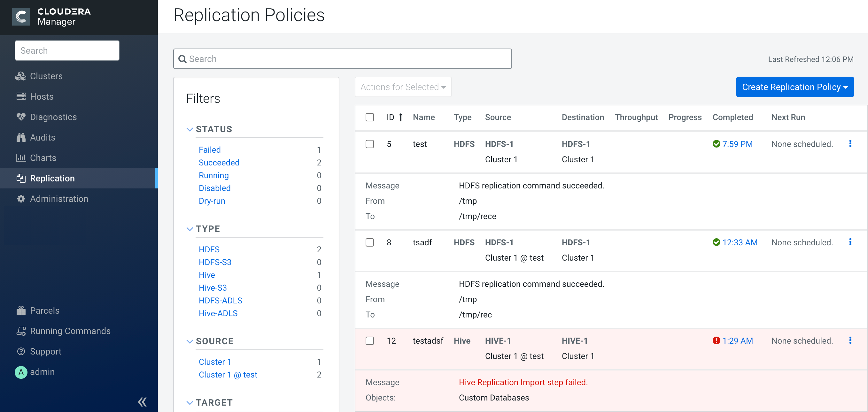Click the 12:33 AM completed link

(740, 242)
